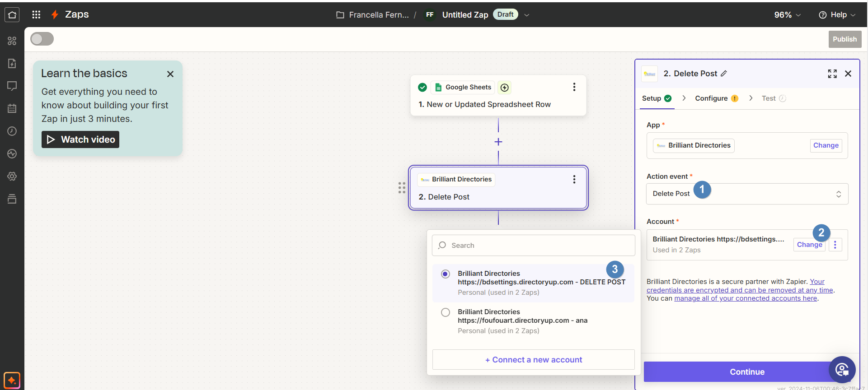The width and height of the screenshot is (868, 390).
Task: Click the Zaps lightning bolt logo
Action: [55, 15]
